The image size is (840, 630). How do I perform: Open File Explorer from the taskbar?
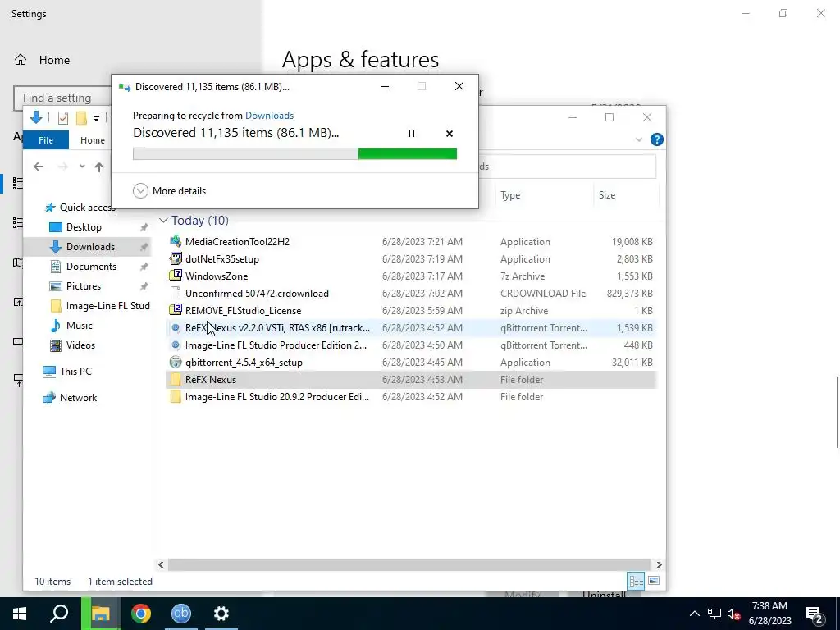pyautogui.click(x=100, y=614)
